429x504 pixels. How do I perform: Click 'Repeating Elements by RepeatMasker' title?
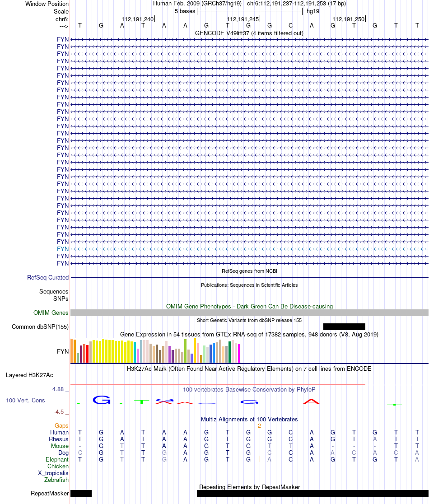(x=249, y=487)
